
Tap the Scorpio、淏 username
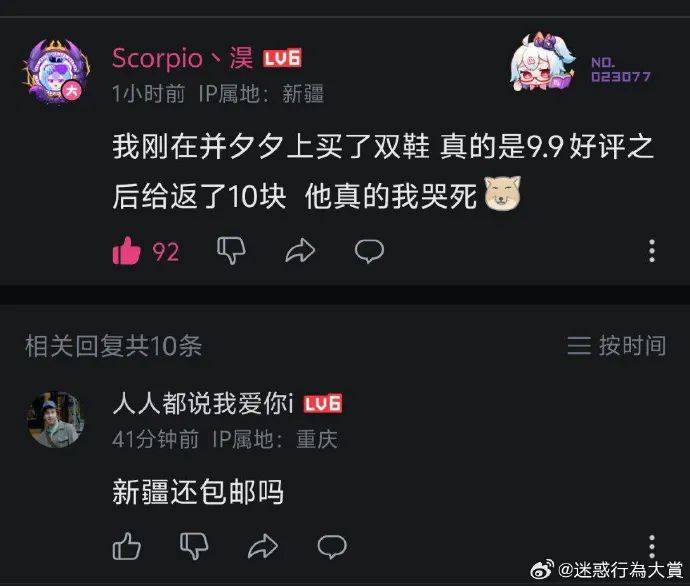pos(183,58)
